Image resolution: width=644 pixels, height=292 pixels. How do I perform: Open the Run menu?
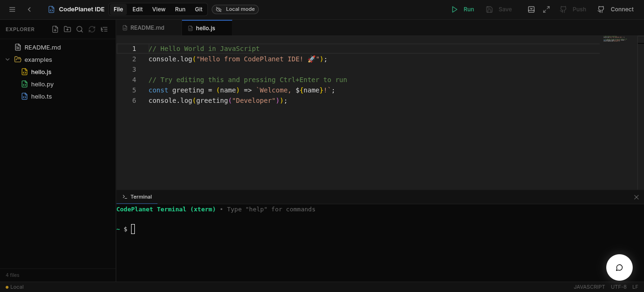click(180, 9)
